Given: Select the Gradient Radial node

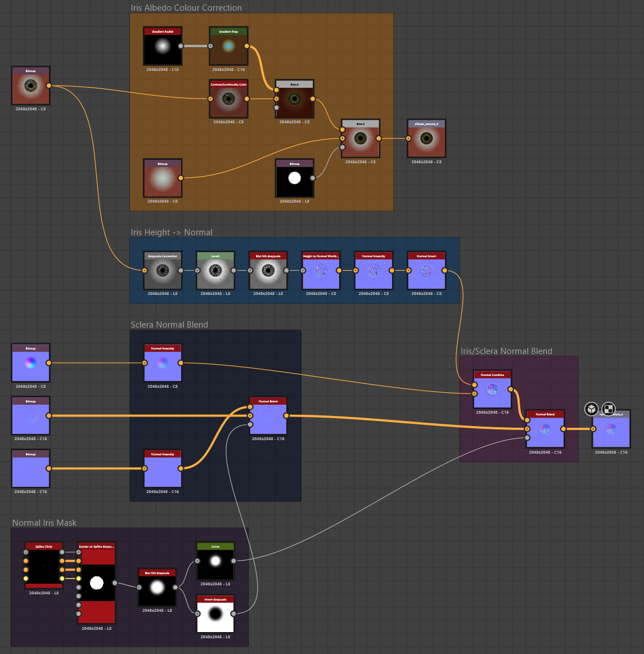Looking at the screenshot, I should [x=163, y=46].
